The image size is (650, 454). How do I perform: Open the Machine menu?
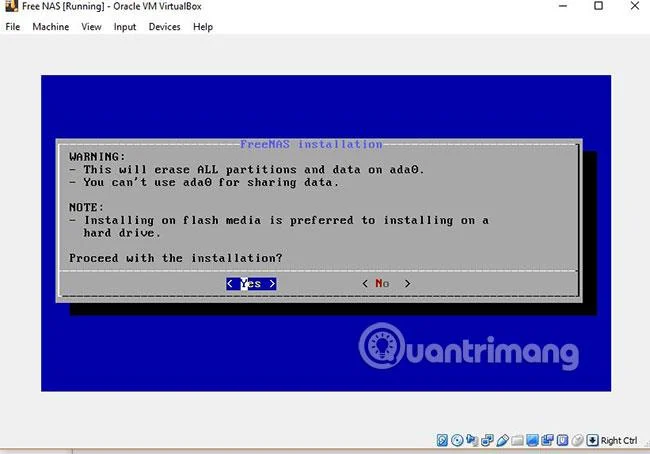point(51,27)
